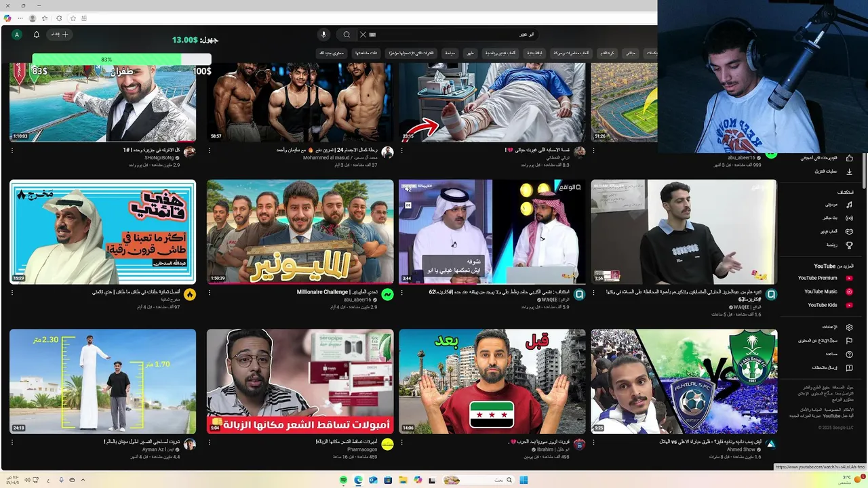Open abu_abeer16 channel name under Millionaire Challenge
The image size is (868, 488).
pos(357,300)
